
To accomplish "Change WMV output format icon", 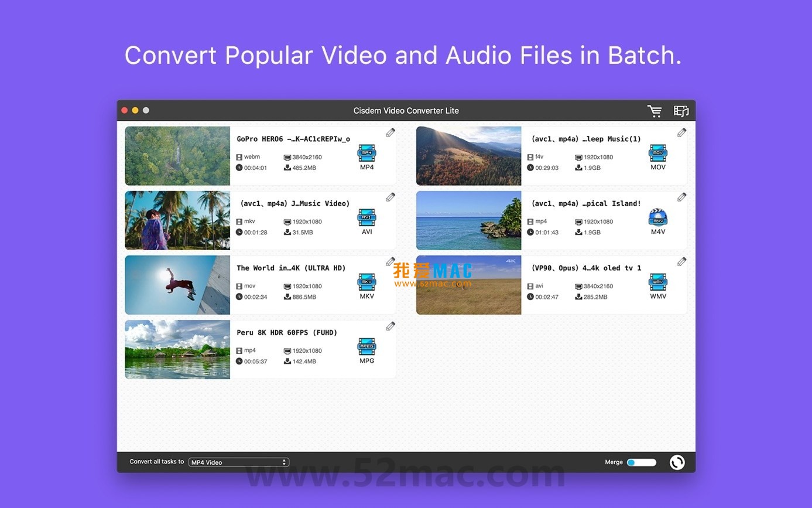I will click(658, 282).
